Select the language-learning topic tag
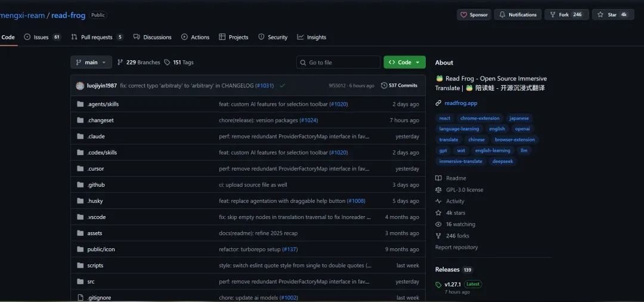This screenshot has height=302, width=644. pos(459,128)
